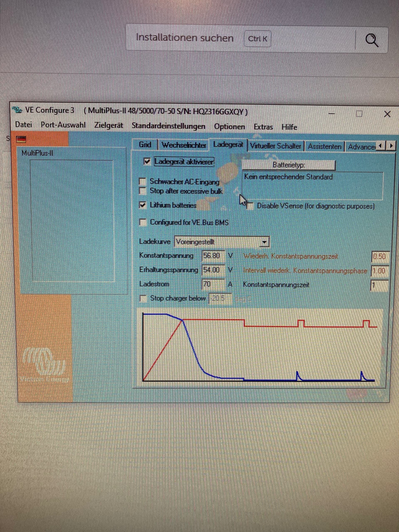Enable Stop after excessive bulk
This screenshot has width=399, height=532.
pos(143,191)
